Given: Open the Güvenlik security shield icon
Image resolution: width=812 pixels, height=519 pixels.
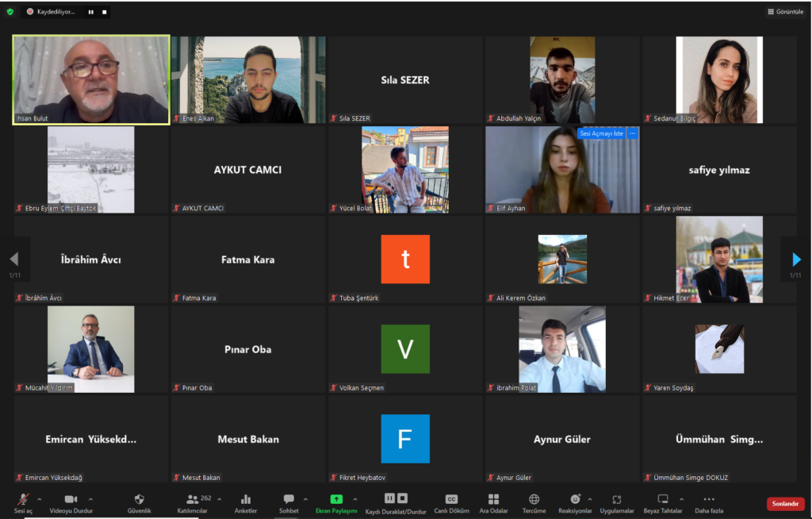Looking at the screenshot, I should (x=140, y=500).
